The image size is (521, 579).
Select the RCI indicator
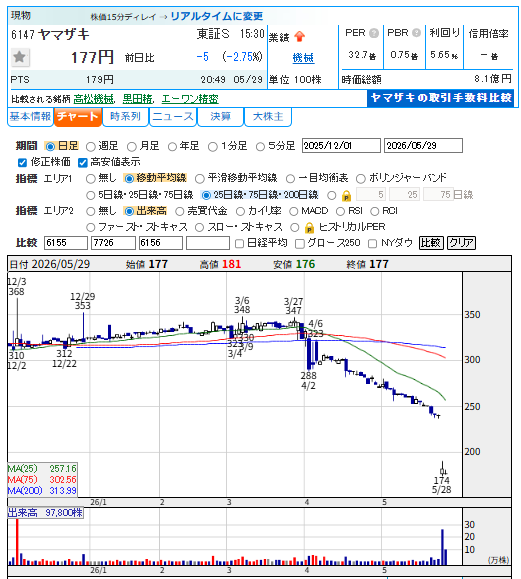pyautogui.click(x=374, y=211)
